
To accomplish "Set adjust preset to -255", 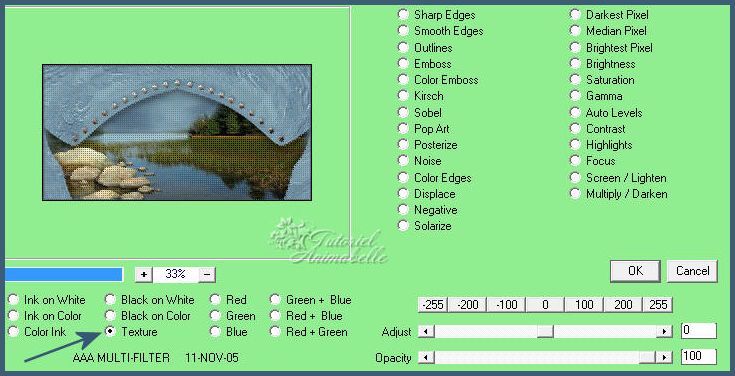I will point(433,305).
